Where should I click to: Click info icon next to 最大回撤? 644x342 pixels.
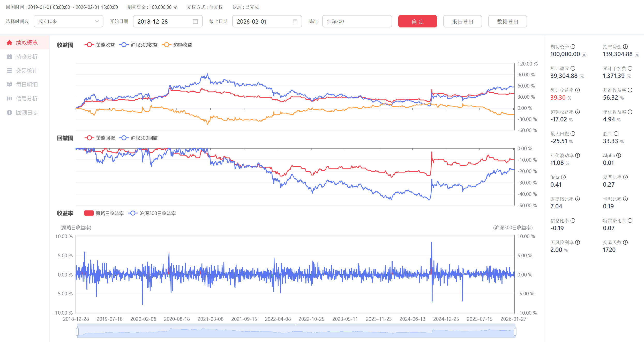(573, 134)
